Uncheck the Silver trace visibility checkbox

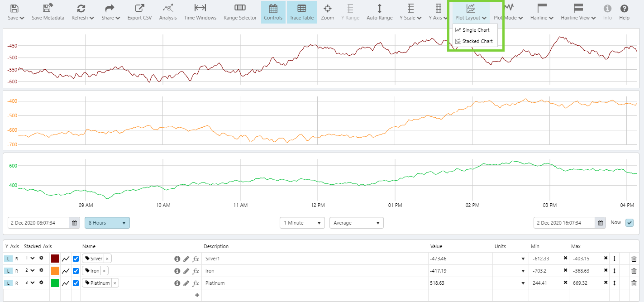76,259
